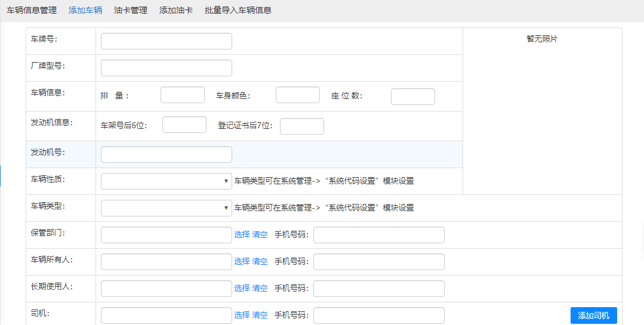Select the 发动机号 text field

166,154
